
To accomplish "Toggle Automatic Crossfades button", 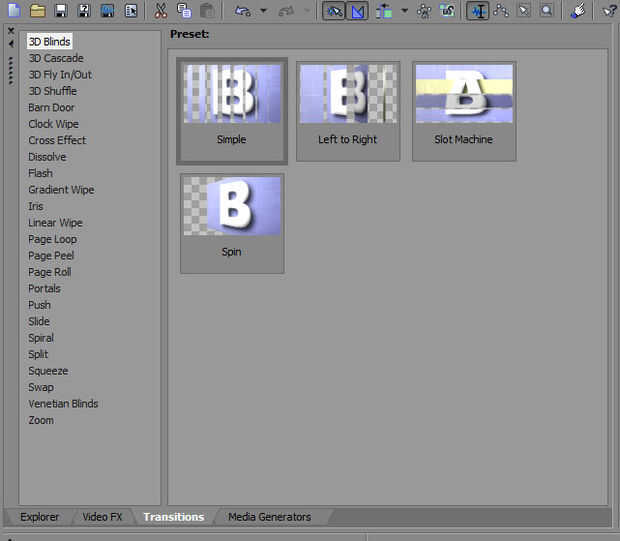I will [x=358, y=11].
